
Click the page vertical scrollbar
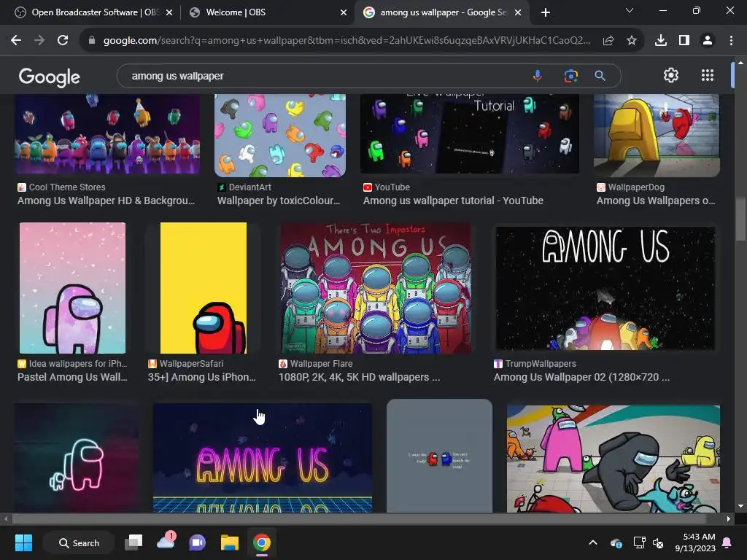[740, 219]
